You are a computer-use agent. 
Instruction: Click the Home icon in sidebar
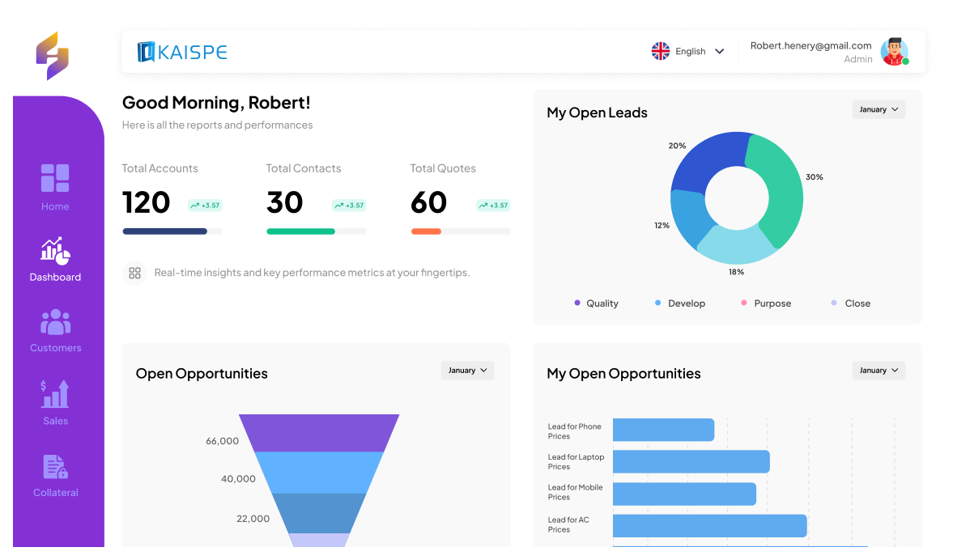(55, 178)
